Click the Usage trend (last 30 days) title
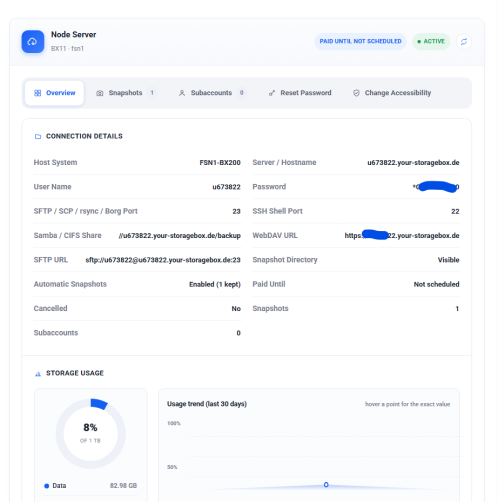 coord(207,404)
